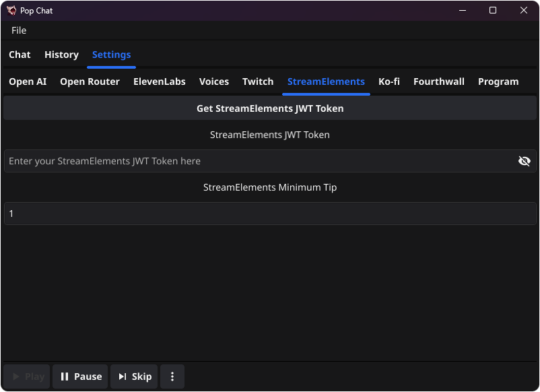Switch to the Open Router tab

[x=90, y=81]
